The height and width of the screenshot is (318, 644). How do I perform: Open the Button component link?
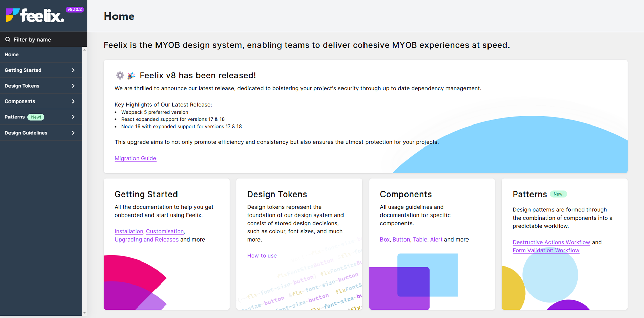click(x=401, y=240)
